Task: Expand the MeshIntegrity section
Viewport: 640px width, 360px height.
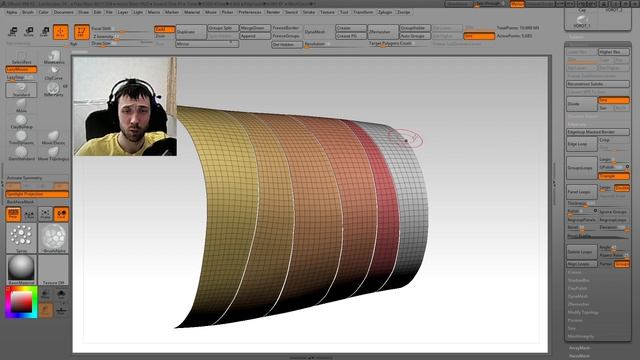Action: tap(581, 336)
